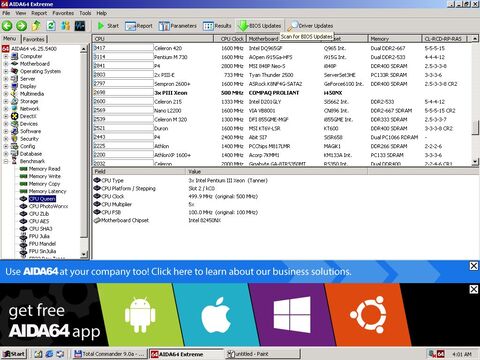Sort by the CPU Clock column header
Screen dimensions: 480x360
pos(230,39)
